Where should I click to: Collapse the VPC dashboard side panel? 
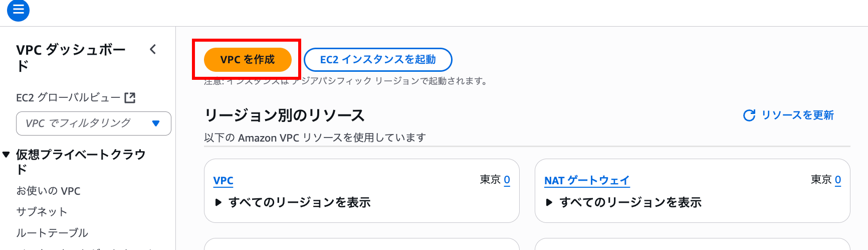153,49
